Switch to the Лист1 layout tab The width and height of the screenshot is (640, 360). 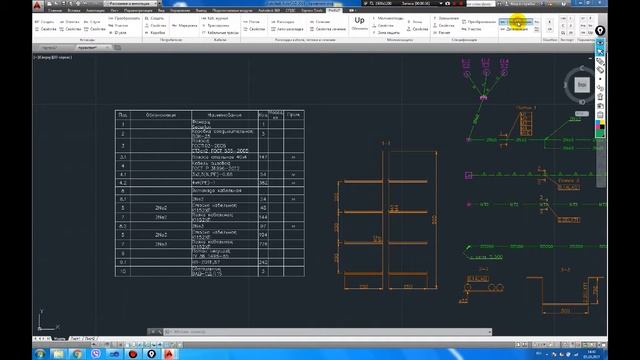tap(76, 339)
